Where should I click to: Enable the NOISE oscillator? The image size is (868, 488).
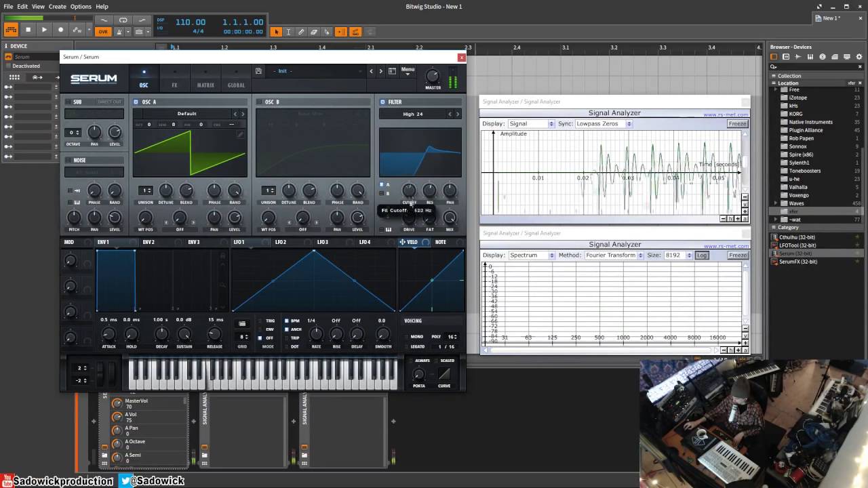point(68,160)
